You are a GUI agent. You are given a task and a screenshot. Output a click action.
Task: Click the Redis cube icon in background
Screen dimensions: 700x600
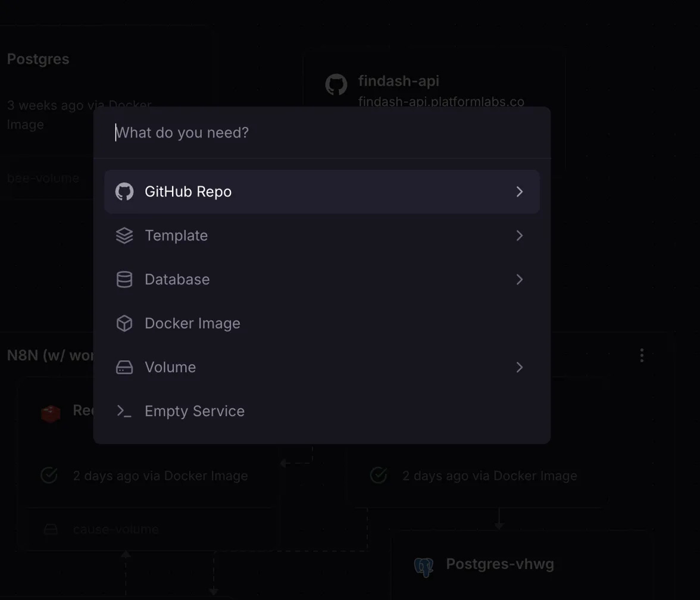click(x=51, y=413)
